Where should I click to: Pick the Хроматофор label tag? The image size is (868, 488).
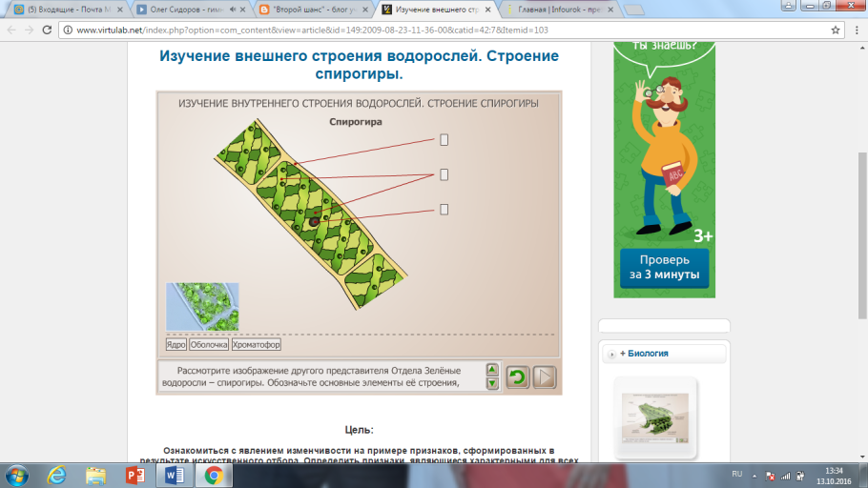(257, 345)
